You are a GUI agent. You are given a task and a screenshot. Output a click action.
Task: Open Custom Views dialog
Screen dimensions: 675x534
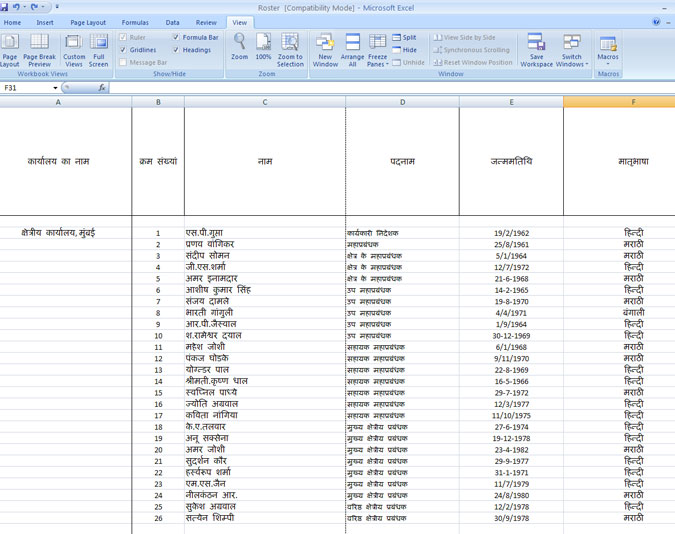[74, 49]
